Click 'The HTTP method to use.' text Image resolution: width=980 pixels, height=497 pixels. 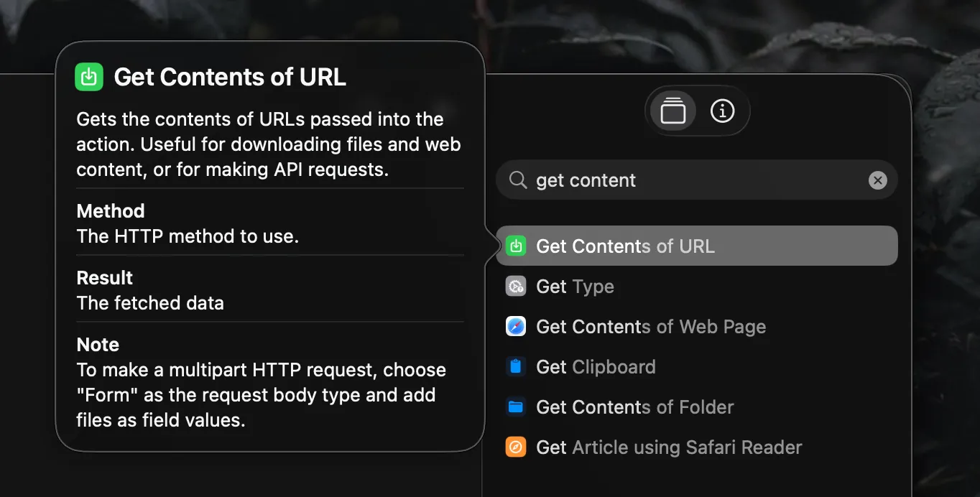pos(188,236)
